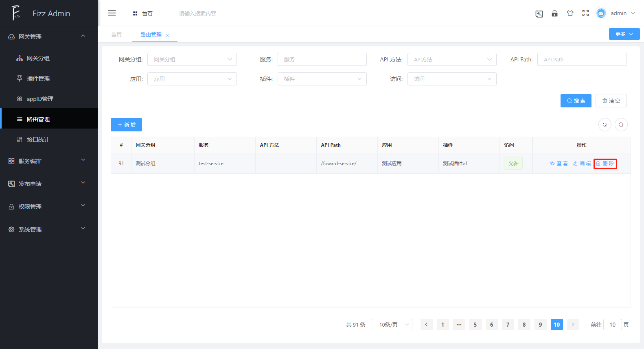
Task: Click the refresh table circular icon
Action: point(605,125)
